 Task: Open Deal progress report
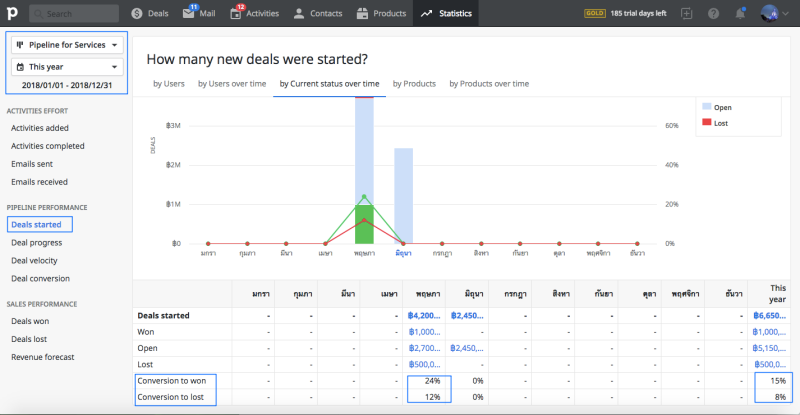(x=37, y=242)
